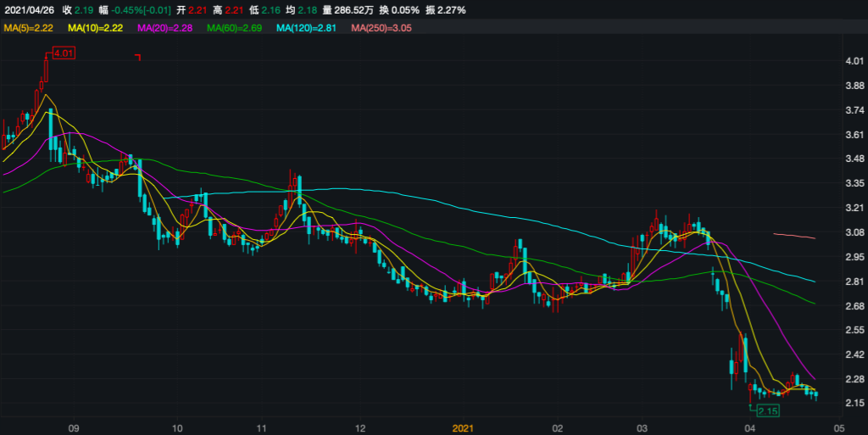Click the 4.01 price axis label
The height and width of the screenshot is (435, 868).
click(x=854, y=61)
